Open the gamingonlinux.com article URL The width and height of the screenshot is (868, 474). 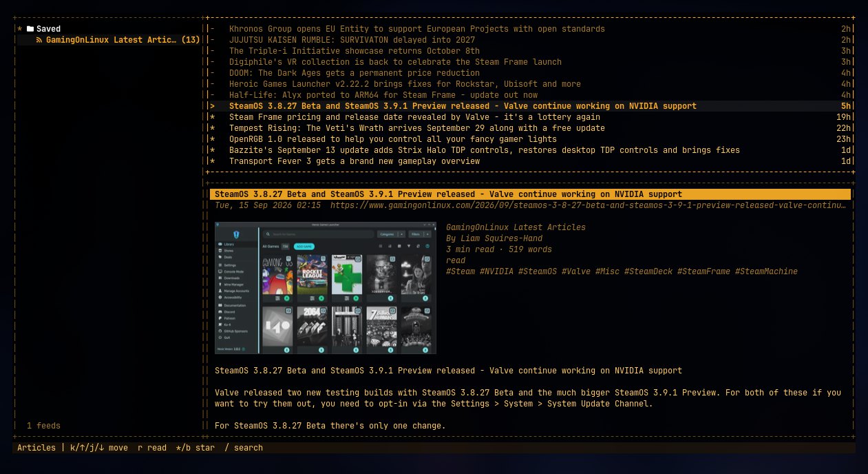(589, 205)
